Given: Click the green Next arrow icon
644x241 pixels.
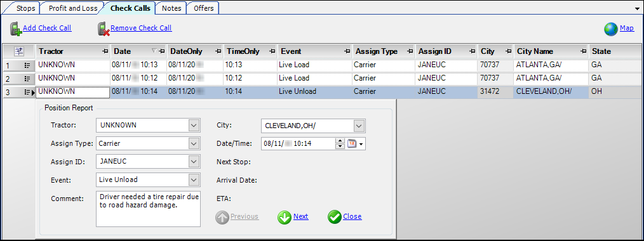Looking at the screenshot, I should [x=285, y=218].
